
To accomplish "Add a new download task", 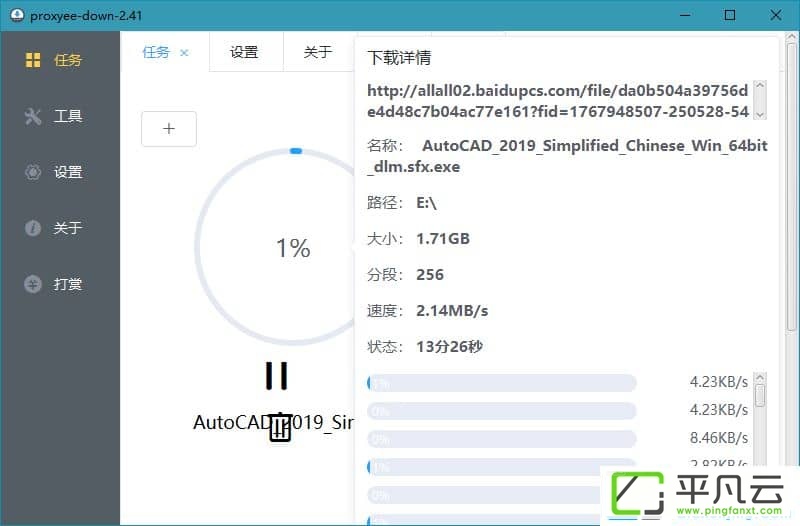I will [169, 129].
